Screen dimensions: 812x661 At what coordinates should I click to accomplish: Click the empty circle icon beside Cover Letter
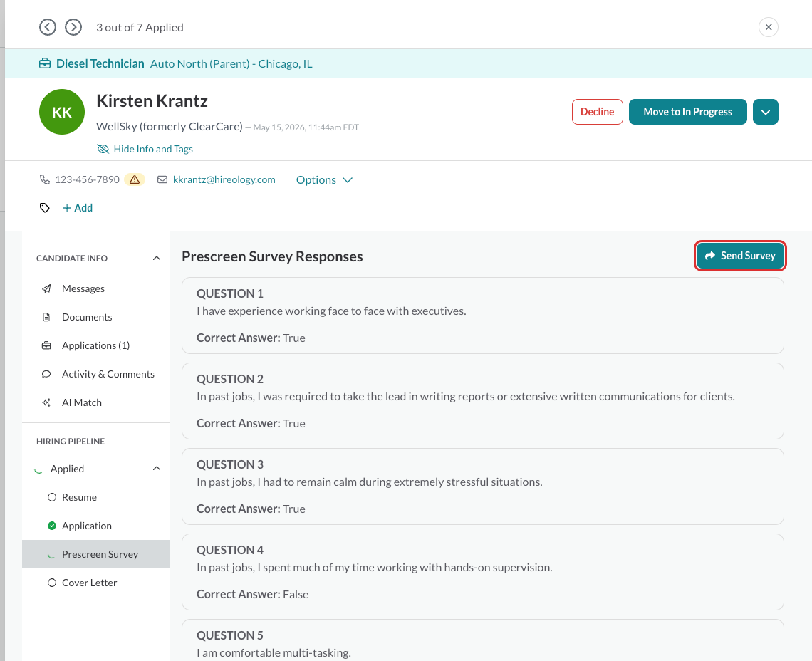pos(52,583)
